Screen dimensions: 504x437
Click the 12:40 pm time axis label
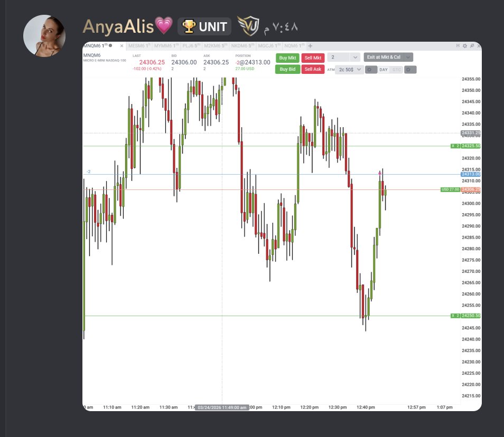pos(366,407)
